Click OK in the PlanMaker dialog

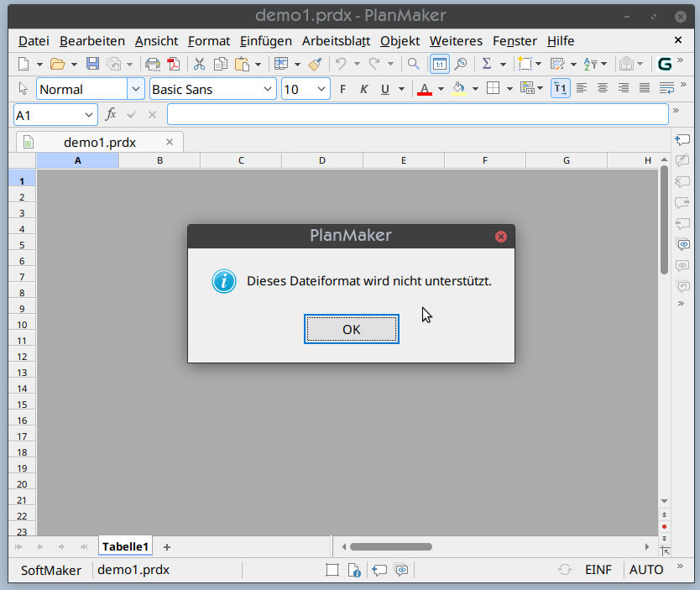point(352,329)
